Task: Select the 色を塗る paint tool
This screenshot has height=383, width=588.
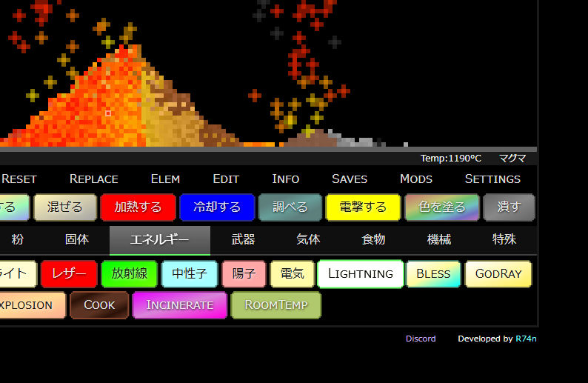Action: tap(441, 207)
